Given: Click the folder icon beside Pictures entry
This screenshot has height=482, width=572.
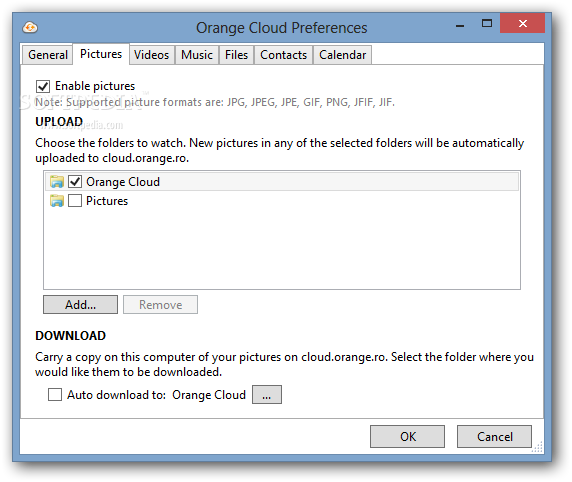Looking at the screenshot, I should coord(57,201).
